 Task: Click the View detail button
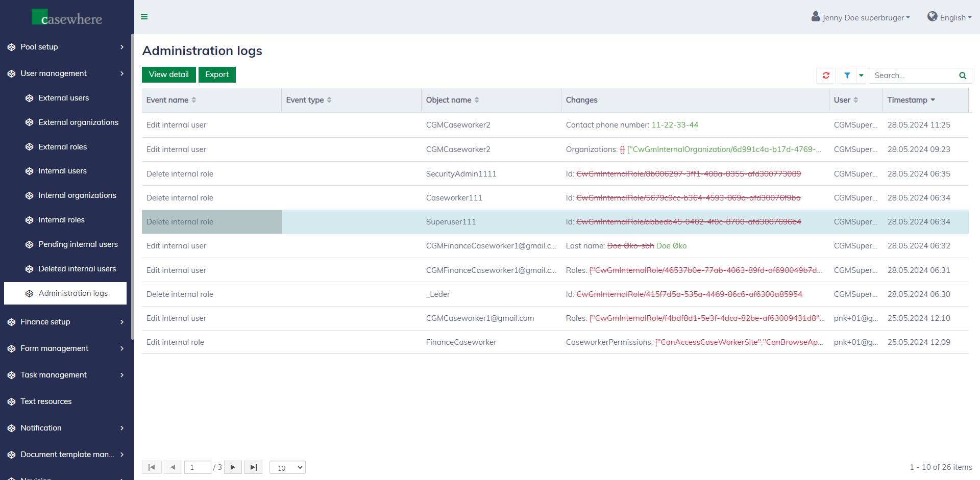click(168, 74)
